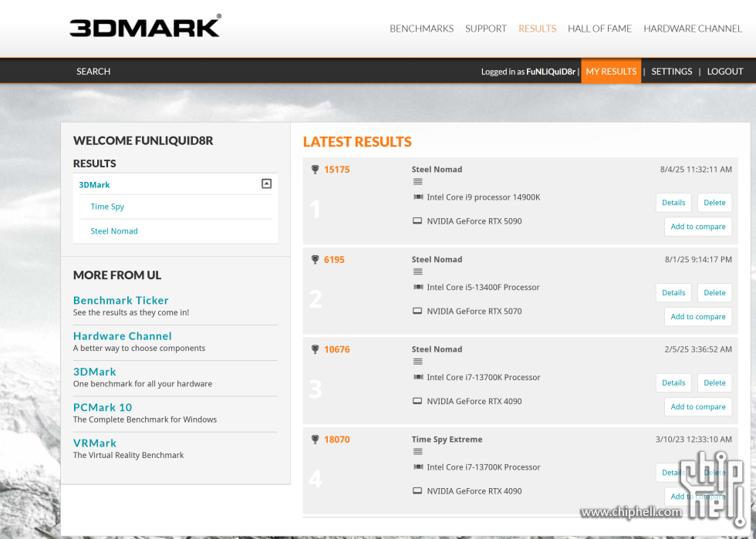Image resolution: width=756 pixels, height=539 pixels.
Task: View details of the 15175 result
Action: pos(673,203)
